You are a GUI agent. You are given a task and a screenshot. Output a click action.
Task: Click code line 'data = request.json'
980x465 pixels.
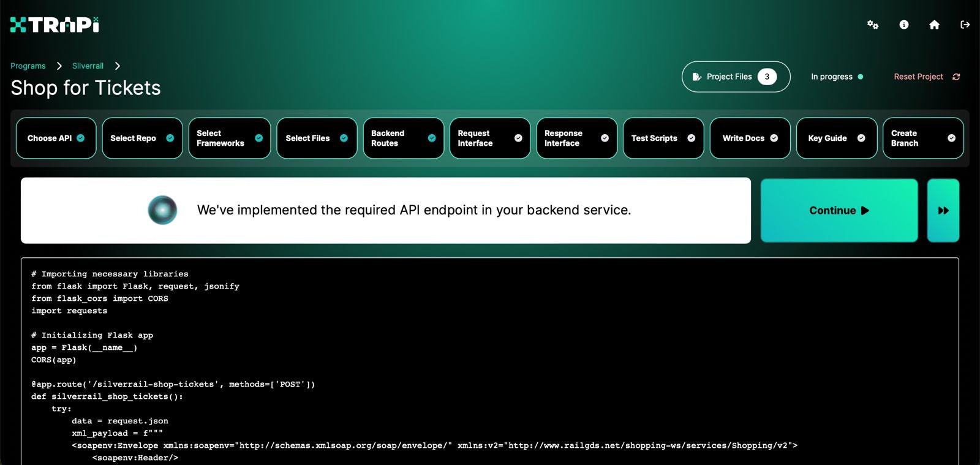[x=120, y=421]
